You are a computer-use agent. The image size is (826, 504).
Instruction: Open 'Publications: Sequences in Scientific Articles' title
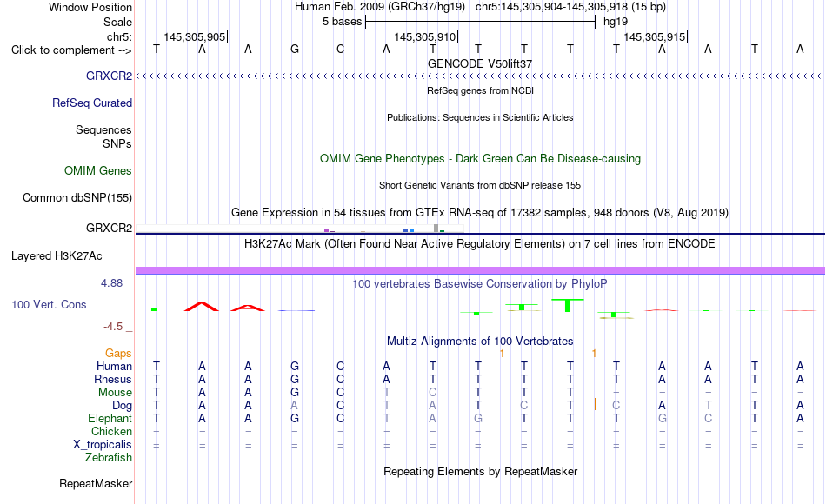pos(480,117)
